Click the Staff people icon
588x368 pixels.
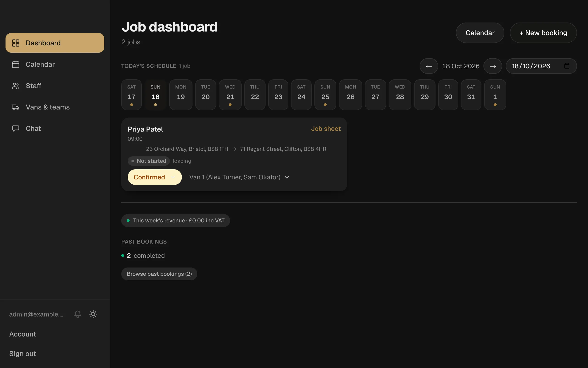coord(16,86)
